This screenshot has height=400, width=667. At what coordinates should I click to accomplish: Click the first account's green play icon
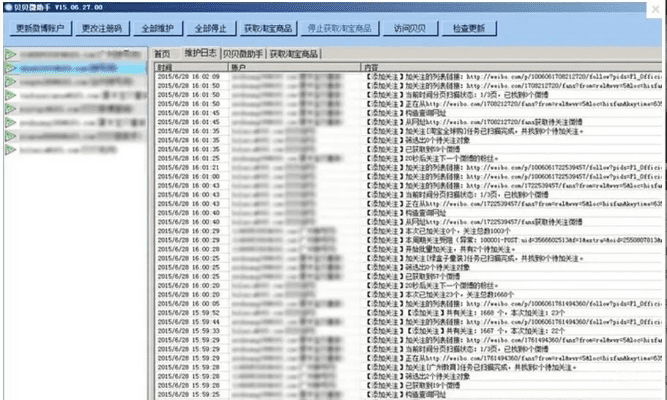(11, 54)
